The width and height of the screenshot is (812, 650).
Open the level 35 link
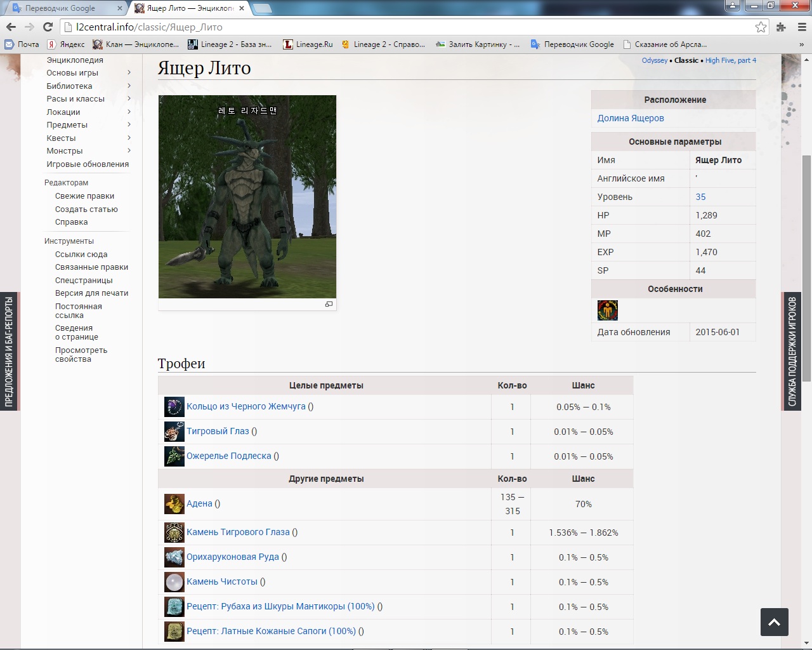700,197
